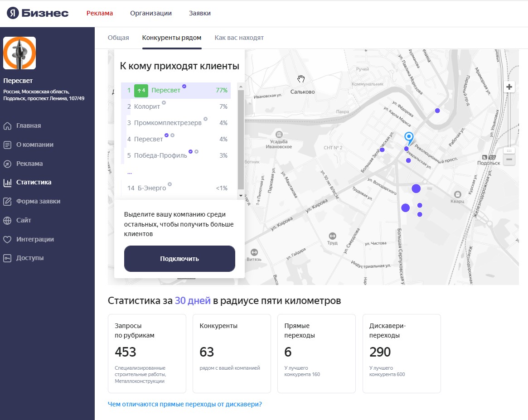Image resolution: width=528 pixels, height=420 pixels.
Task: Go to Реклама in the sidebar
Action: point(29,164)
